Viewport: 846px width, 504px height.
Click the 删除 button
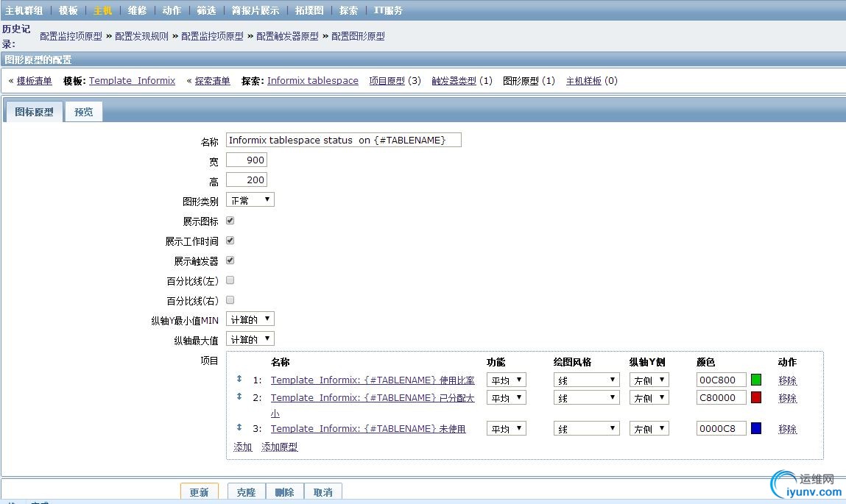[x=284, y=491]
